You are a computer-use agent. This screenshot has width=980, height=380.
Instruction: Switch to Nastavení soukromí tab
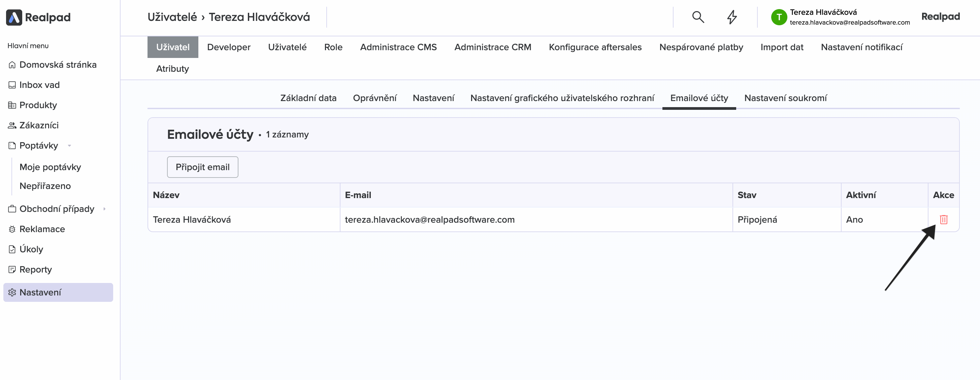tap(785, 98)
